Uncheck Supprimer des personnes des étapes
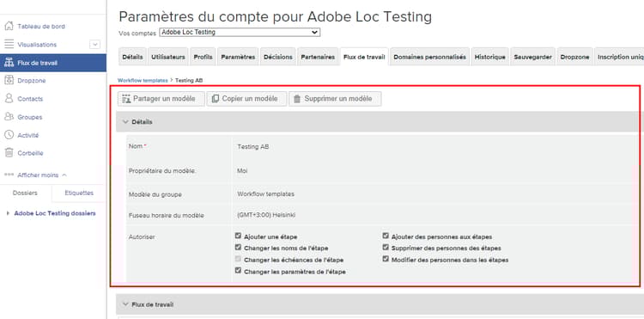The width and height of the screenshot is (644, 319). tap(386, 248)
